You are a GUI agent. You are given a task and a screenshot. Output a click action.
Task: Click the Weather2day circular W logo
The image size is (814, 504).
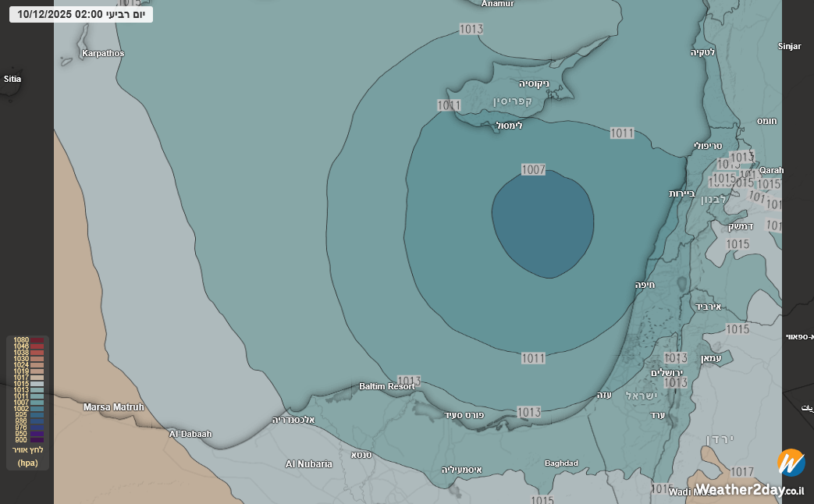click(791, 463)
